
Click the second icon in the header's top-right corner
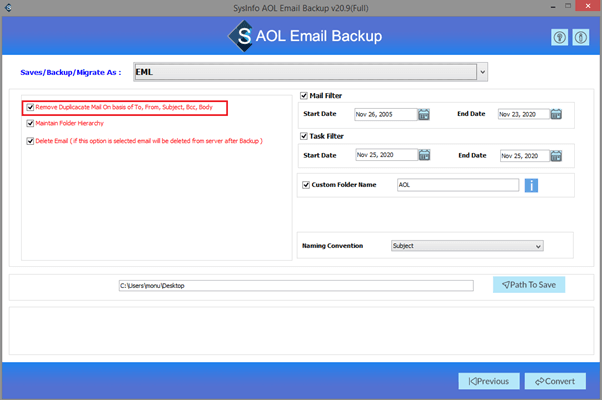[x=580, y=38]
